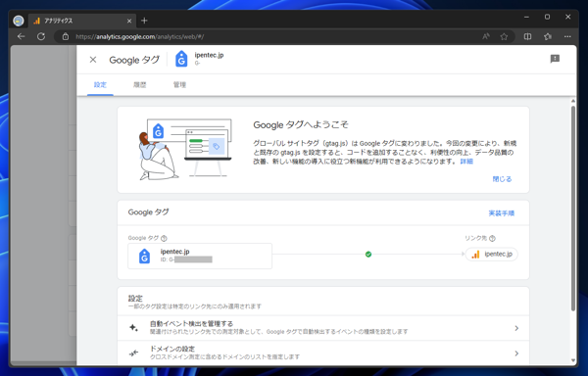The image size is (588, 376).
Task: Open ドメインの設定 setting row
Action: click(x=323, y=352)
